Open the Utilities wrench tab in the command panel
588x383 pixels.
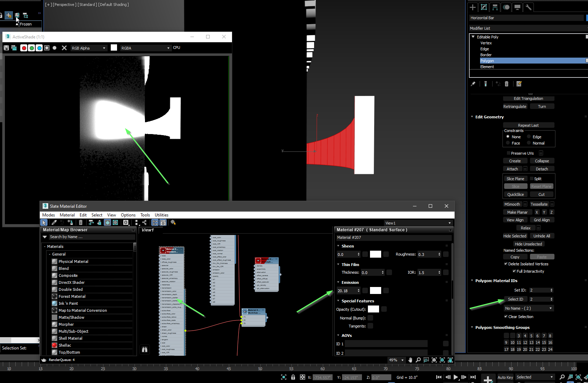(x=529, y=7)
